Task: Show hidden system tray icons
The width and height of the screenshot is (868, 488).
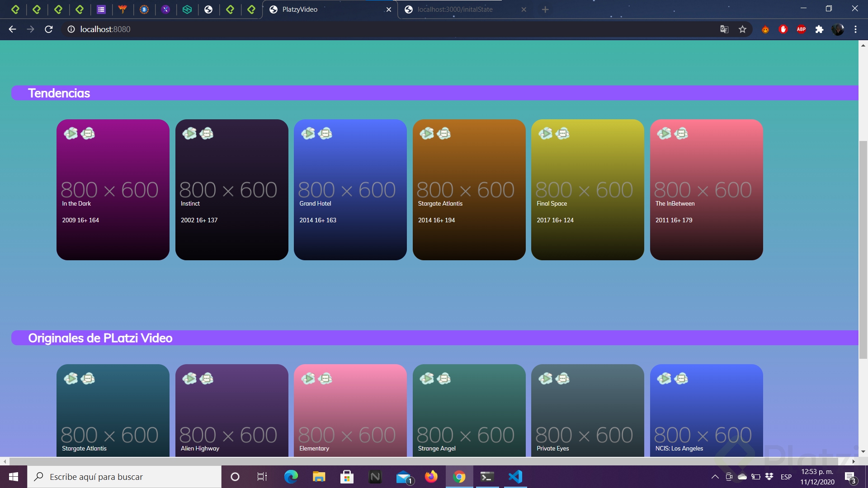Action: pyautogui.click(x=715, y=477)
